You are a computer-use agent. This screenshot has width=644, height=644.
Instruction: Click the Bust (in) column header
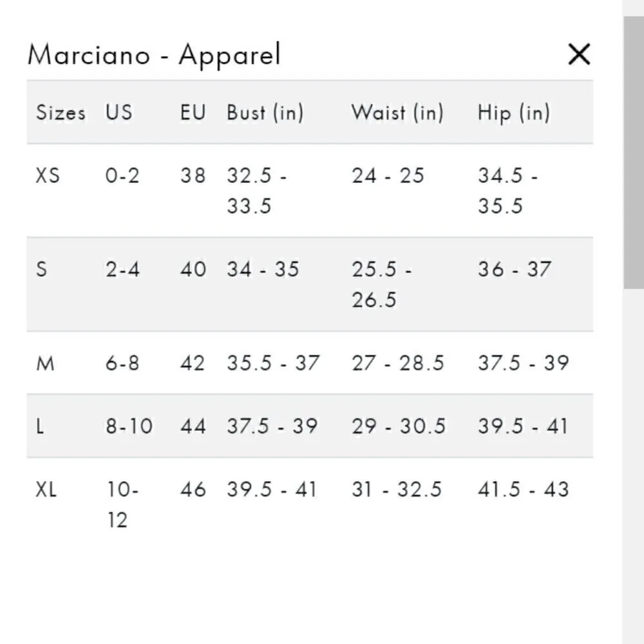[x=265, y=113]
